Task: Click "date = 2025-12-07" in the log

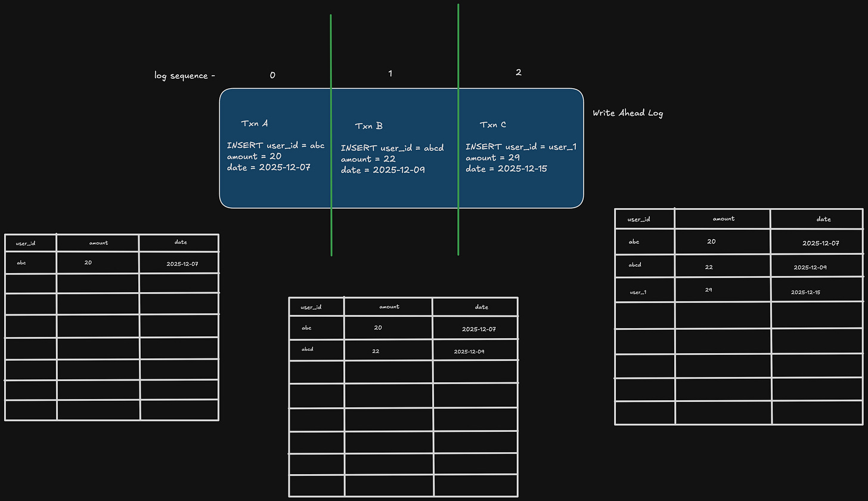Action: tap(268, 168)
